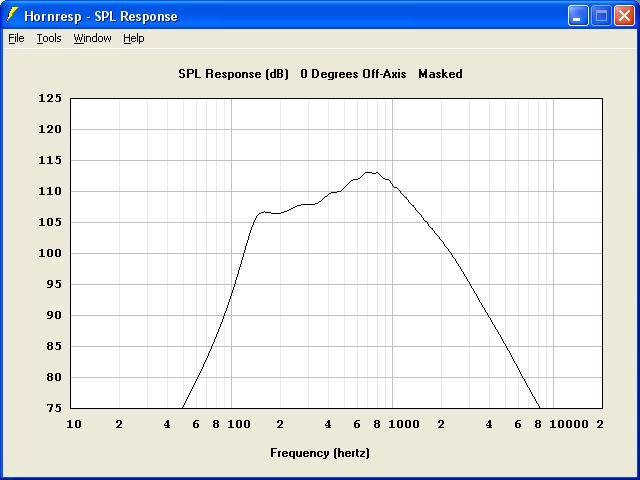Image resolution: width=640 pixels, height=480 pixels.
Task: Click the 85 dB y-axis label
Action: click(53, 346)
